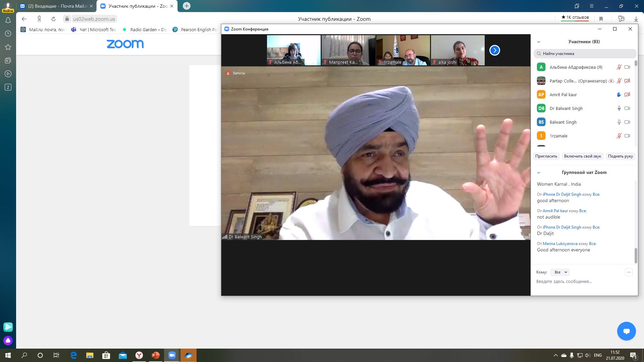The height and width of the screenshot is (362, 644).
Task: Click Найти участника search field
Action: 585,54
